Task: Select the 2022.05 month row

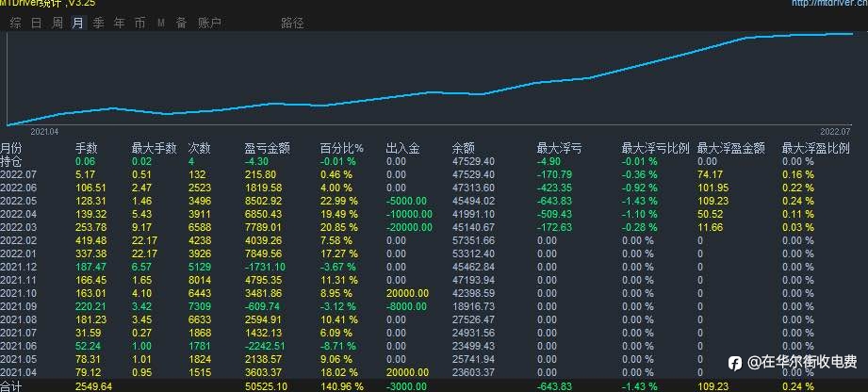Action: 434,201
